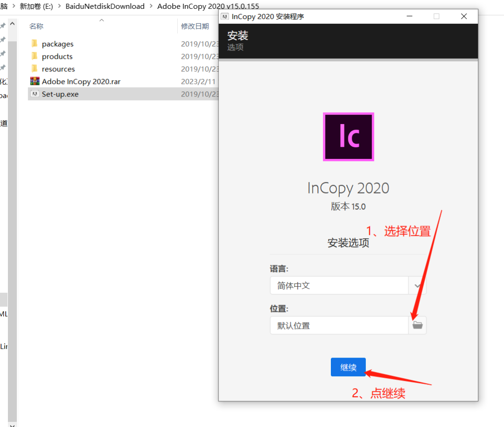504x427 pixels.
Task: Open the 位置 location dropdown showing 默认位置
Action: 417,325
